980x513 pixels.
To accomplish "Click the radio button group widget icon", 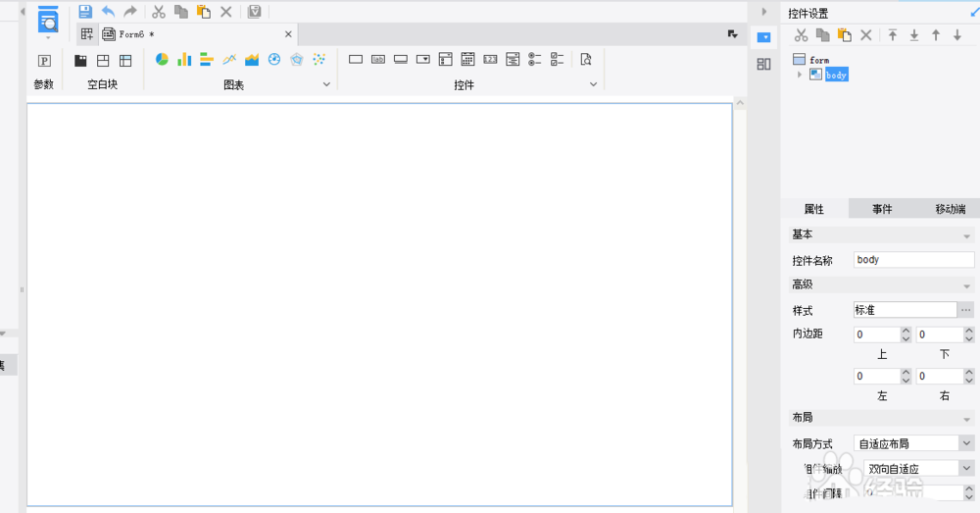I will click(x=535, y=60).
